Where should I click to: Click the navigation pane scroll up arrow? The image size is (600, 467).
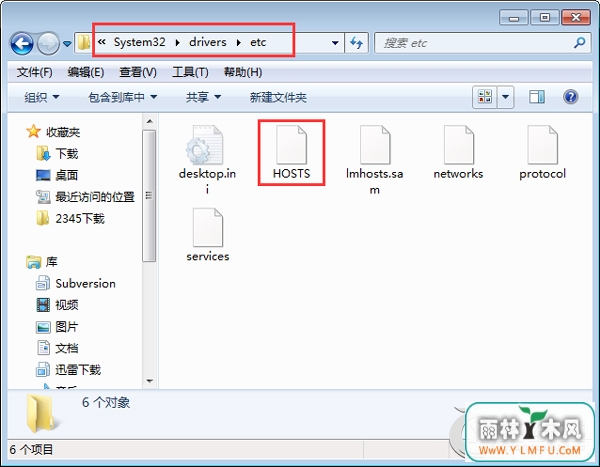click(150, 121)
